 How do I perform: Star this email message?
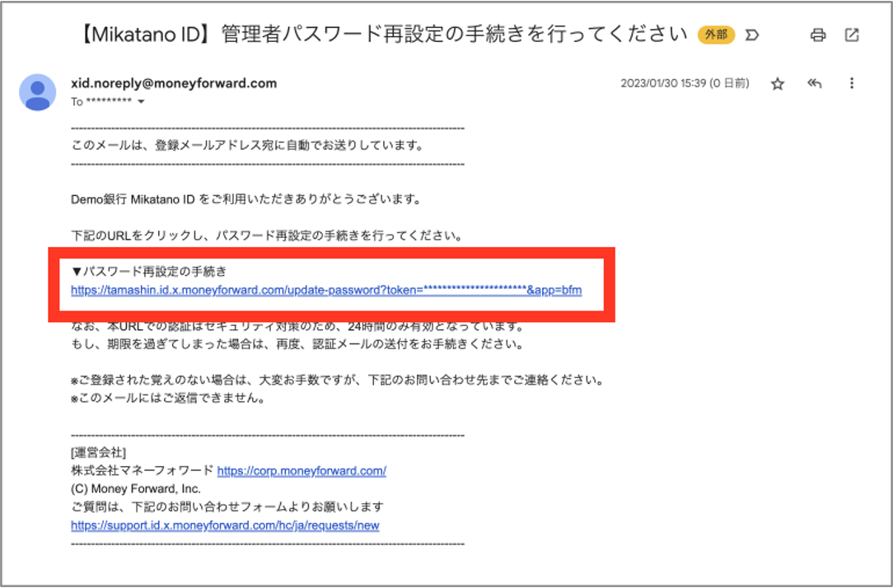778,84
